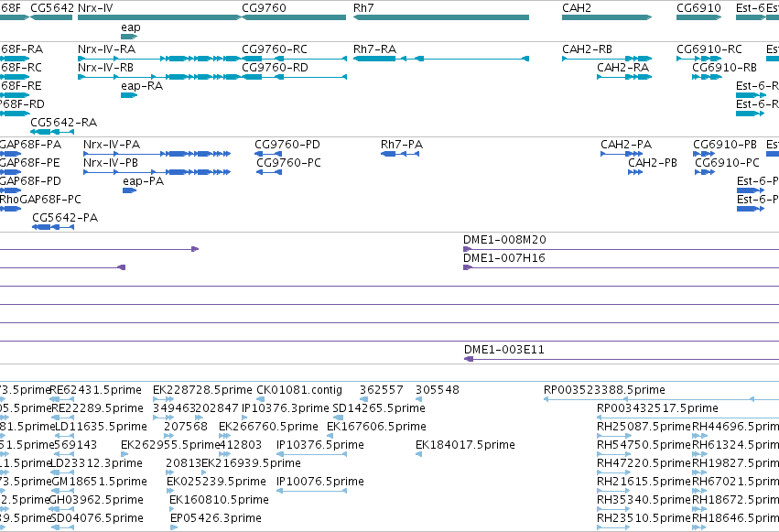Select the CG6910-PC protein
Viewport: 779px width, 532px height.
click(705, 172)
